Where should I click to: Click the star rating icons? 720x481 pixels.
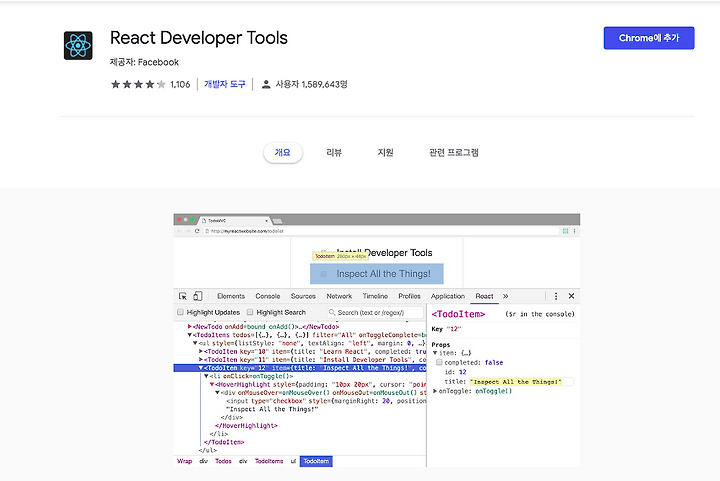click(138, 84)
